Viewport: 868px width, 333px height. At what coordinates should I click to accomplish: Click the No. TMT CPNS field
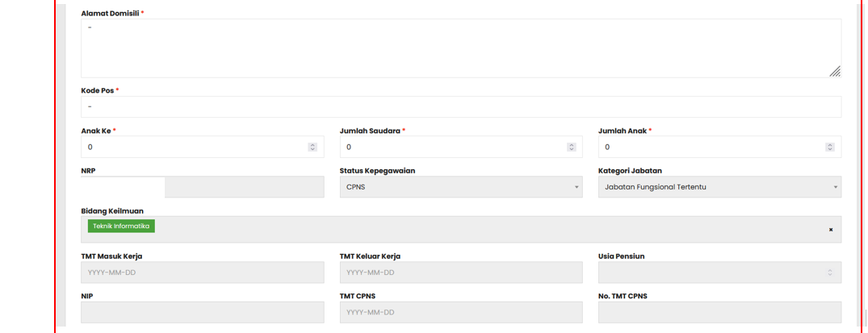pyautogui.click(x=719, y=312)
